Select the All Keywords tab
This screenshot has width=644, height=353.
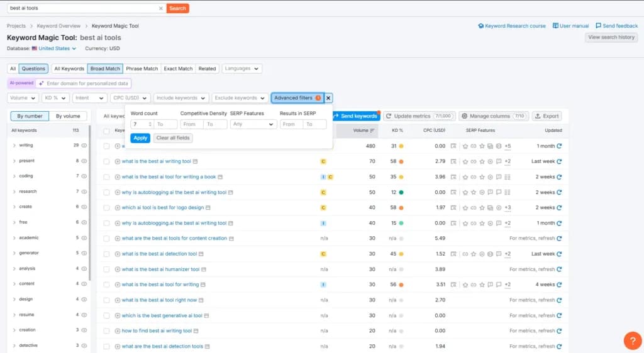[x=69, y=69]
